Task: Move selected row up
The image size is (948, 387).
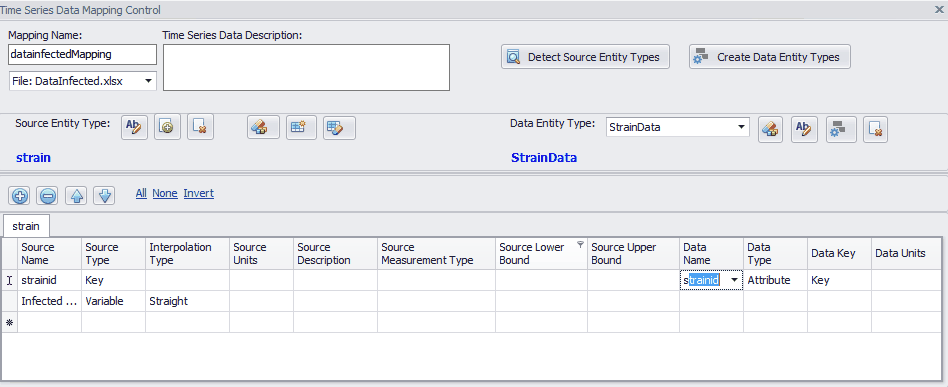Action: coord(76,195)
